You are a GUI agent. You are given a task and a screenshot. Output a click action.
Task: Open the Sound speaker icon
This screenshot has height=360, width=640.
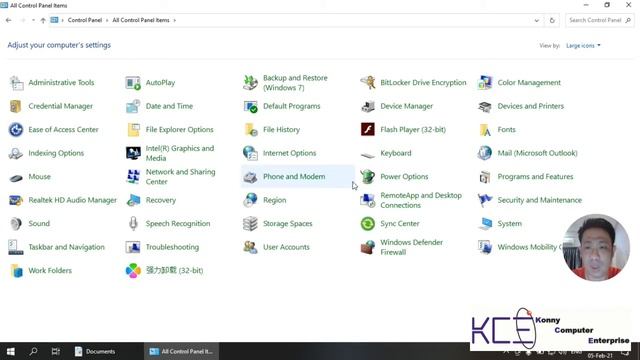16,224
